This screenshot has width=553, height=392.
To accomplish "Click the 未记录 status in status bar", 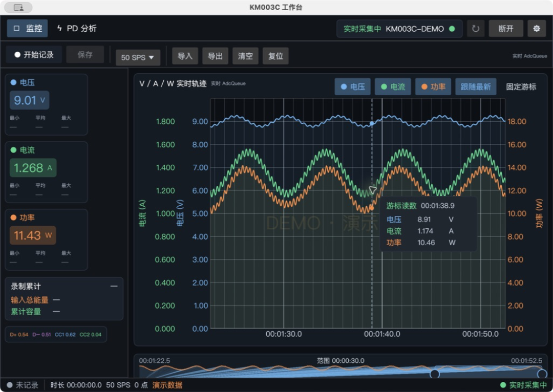I will click(x=23, y=385).
